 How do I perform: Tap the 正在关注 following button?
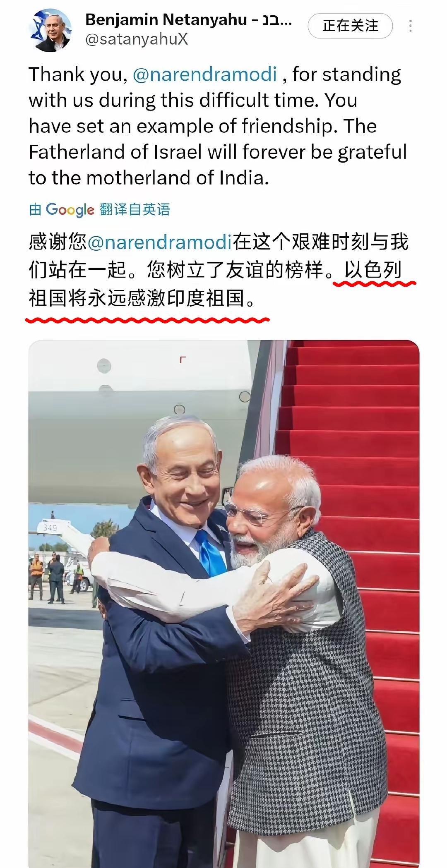click(x=350, y=26)
